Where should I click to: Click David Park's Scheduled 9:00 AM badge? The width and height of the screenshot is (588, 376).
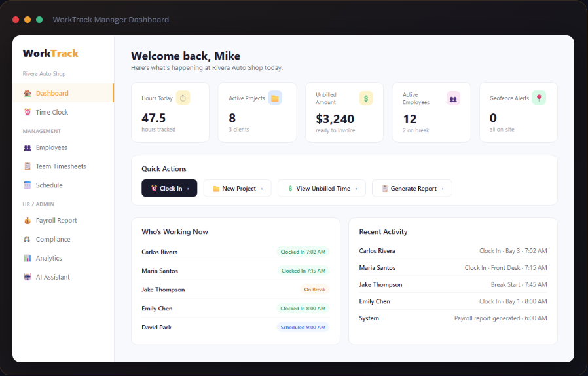(x=303, y=328)
